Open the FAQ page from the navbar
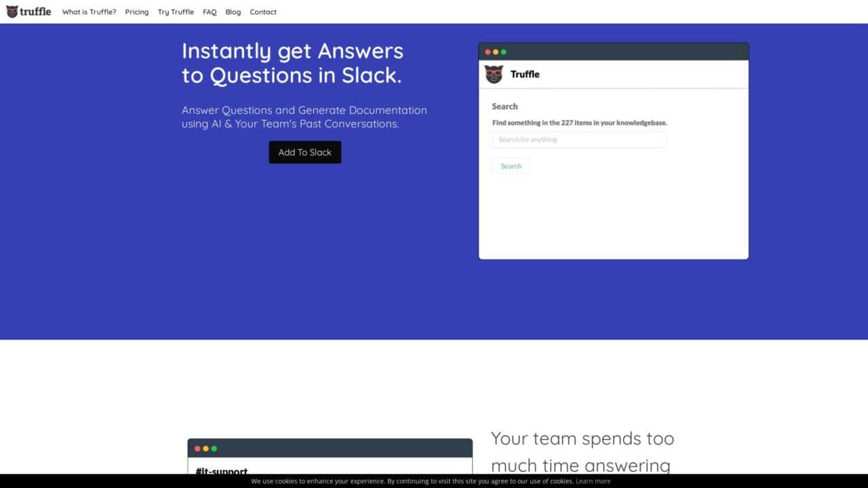 [210, 12]
